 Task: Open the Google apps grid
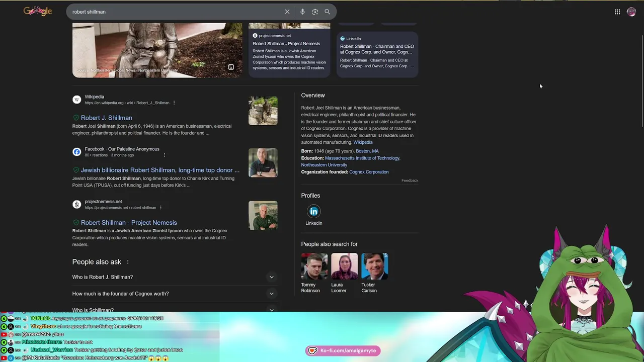[617, 12]
